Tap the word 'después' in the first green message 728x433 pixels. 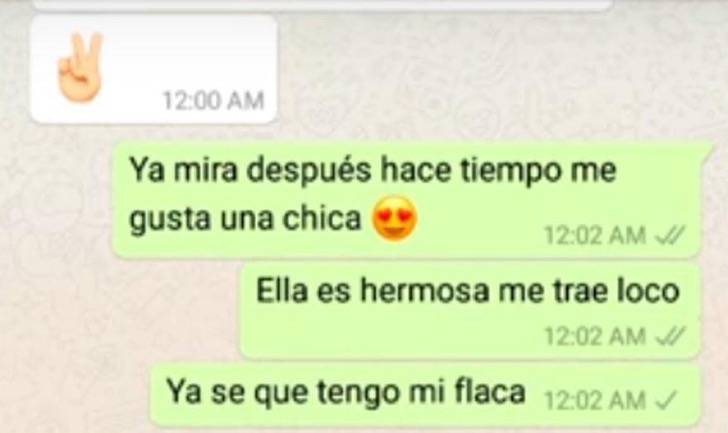309,171
